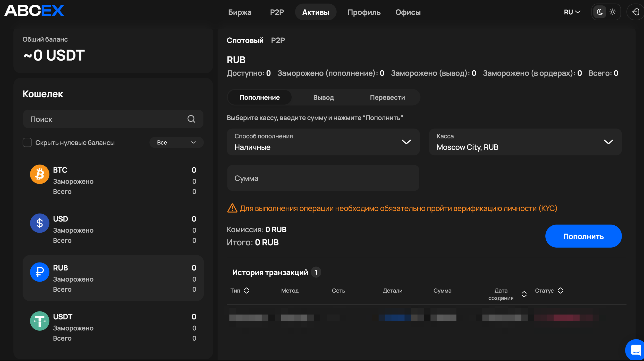644x361 pixels.
Task: Select the USD wallet row
Action: [113, 229]
